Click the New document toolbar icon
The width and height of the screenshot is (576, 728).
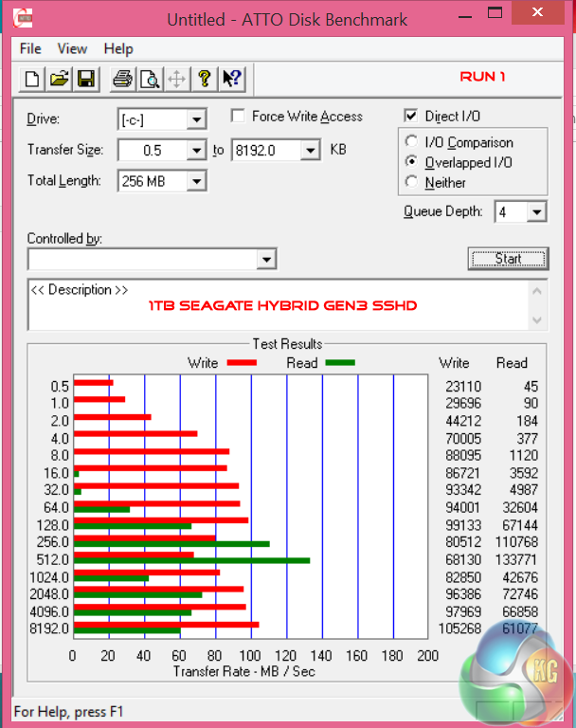[x=31, y=79]
